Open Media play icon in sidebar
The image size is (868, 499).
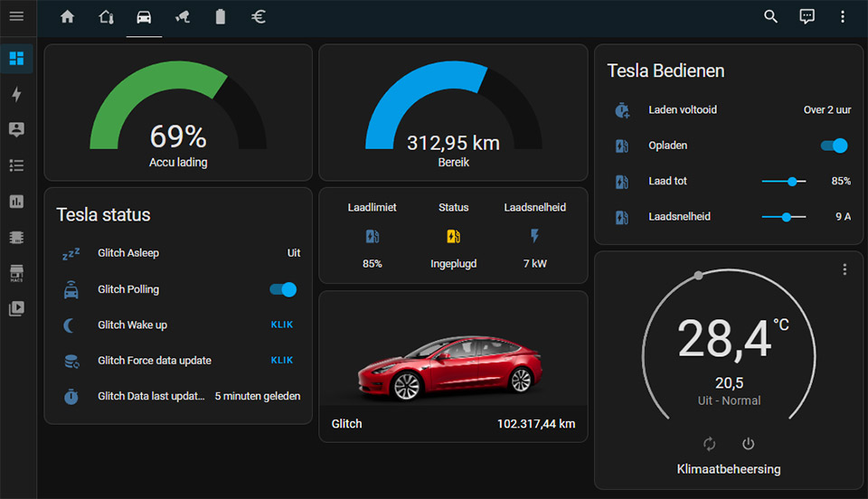(x=16, y=308)
